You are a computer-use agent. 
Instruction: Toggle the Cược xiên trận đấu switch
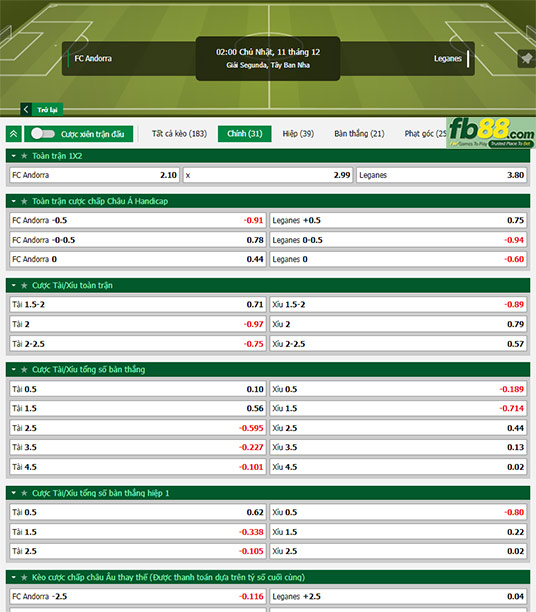43,134
